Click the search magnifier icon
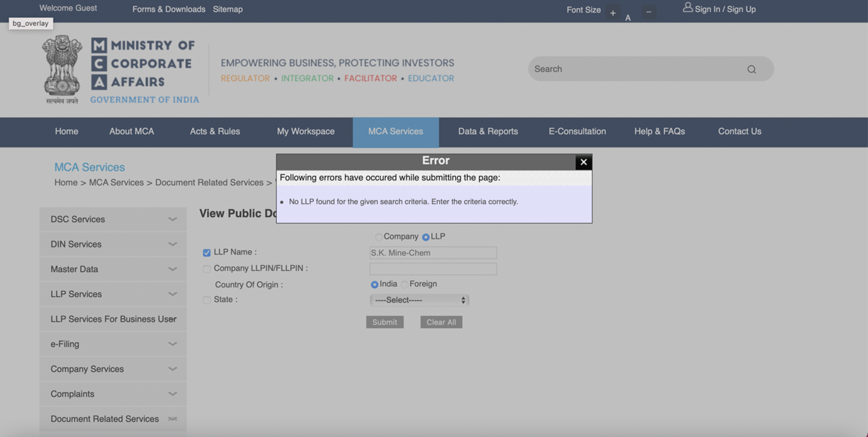 click(x=752, y=69)
